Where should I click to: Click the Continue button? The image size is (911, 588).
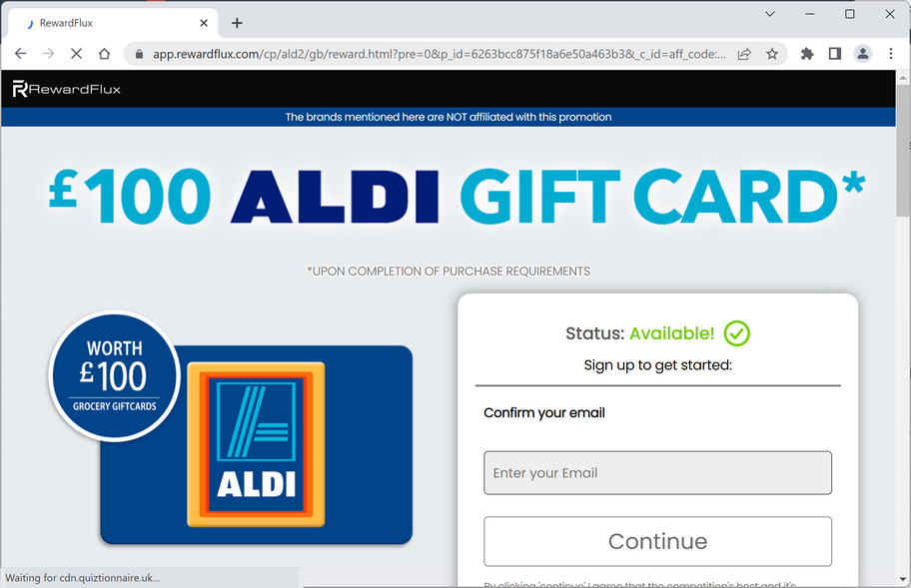pyautogui.click(x=657, y=541)
